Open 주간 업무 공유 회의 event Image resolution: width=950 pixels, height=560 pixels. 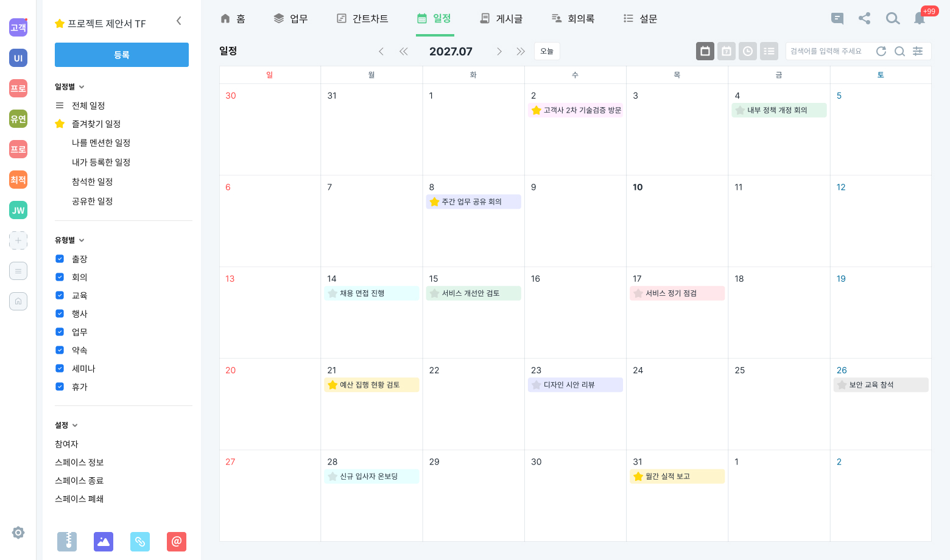coord(473,201)
